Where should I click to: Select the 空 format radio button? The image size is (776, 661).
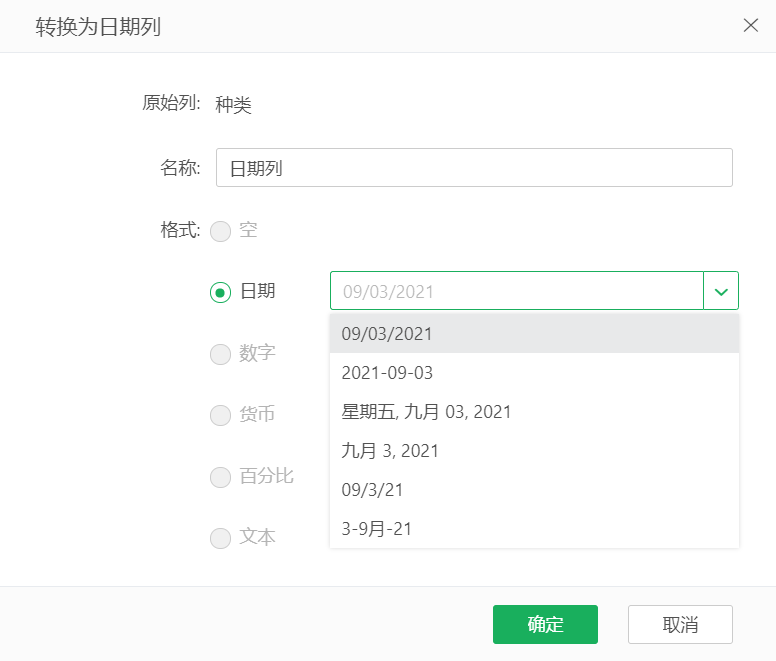[x=220, y=231]
